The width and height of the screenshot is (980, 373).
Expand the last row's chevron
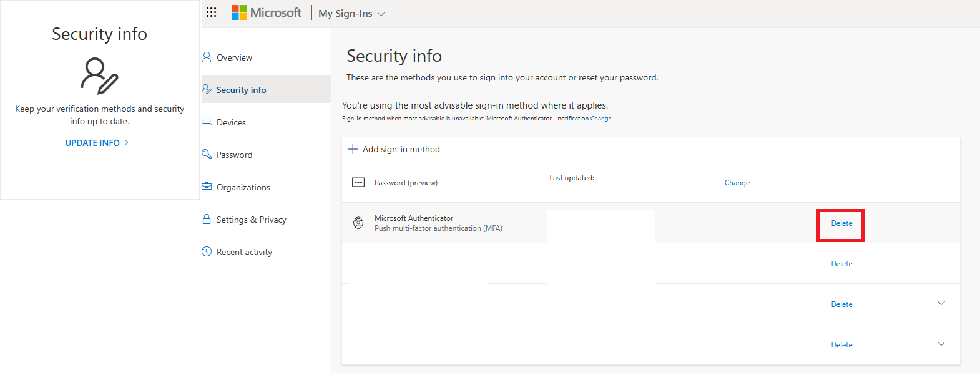click(x=941, y=344)
